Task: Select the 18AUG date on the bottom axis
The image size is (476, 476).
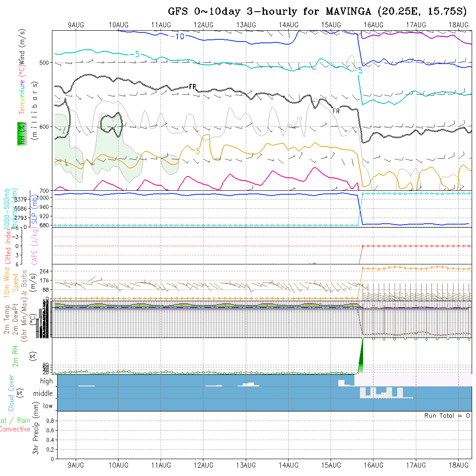Action: 458,465
